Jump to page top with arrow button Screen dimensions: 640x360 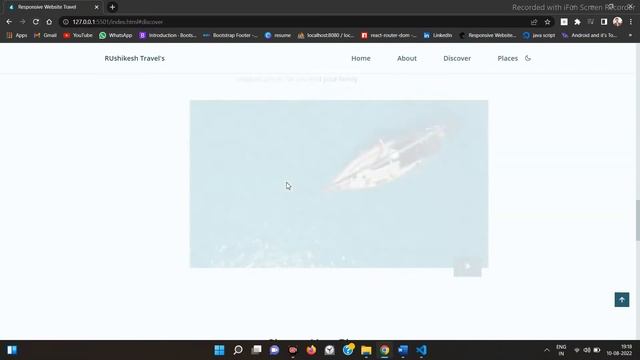pyautogui.click(x=622, y=300)
